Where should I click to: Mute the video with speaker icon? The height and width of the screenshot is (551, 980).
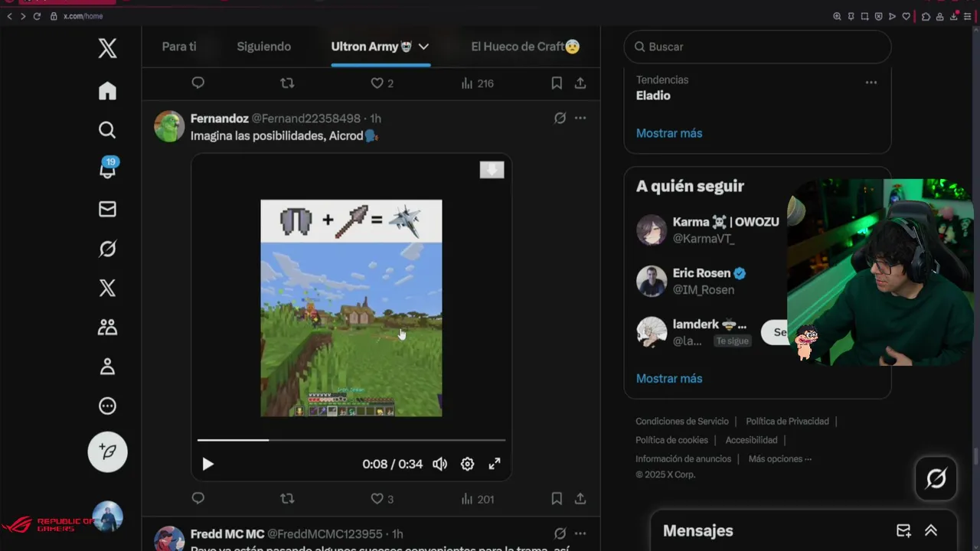439,464
